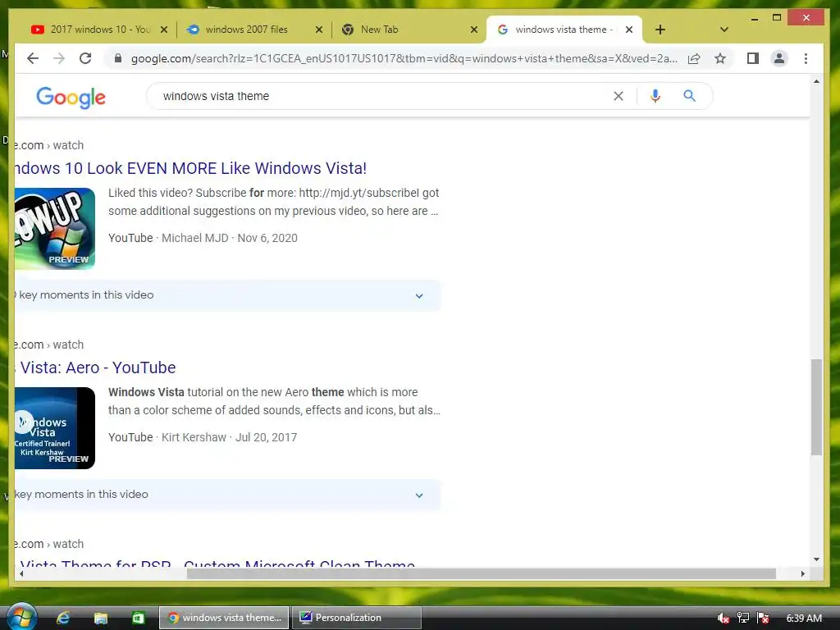
Task: Go to the Google home logo
Action: click(71, 97)
